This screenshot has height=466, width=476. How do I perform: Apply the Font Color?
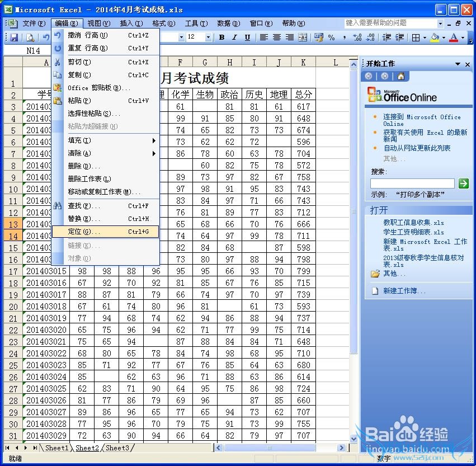(x=454, y=37)
